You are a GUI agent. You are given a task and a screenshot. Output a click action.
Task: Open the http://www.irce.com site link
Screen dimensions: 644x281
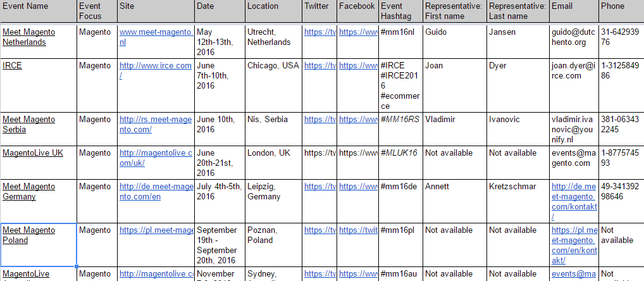coord(155,71)
